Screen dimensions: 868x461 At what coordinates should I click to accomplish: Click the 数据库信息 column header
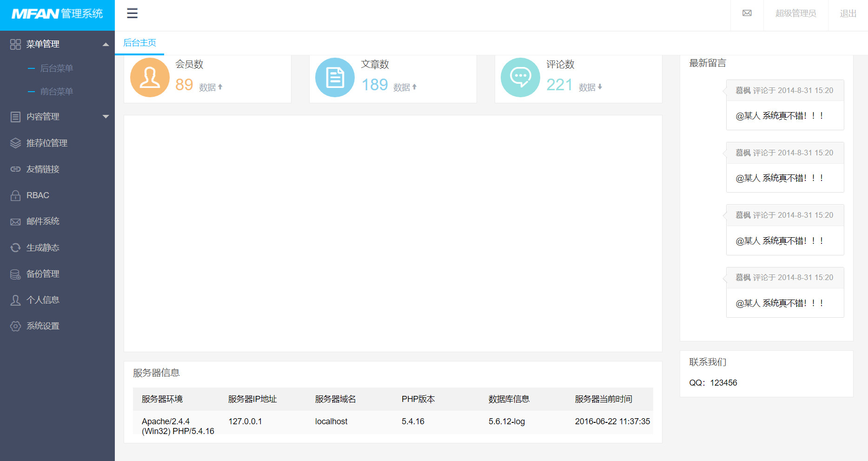[x=509, y=399]
